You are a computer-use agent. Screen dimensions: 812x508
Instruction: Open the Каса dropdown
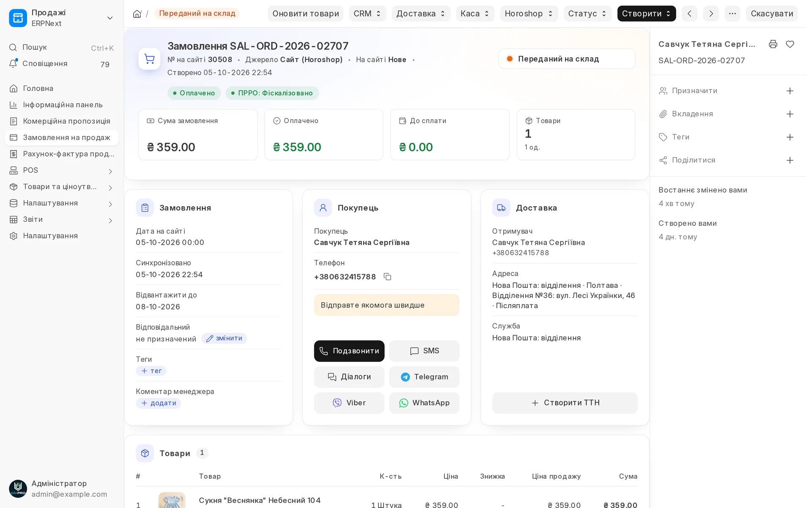coord(475,14)
